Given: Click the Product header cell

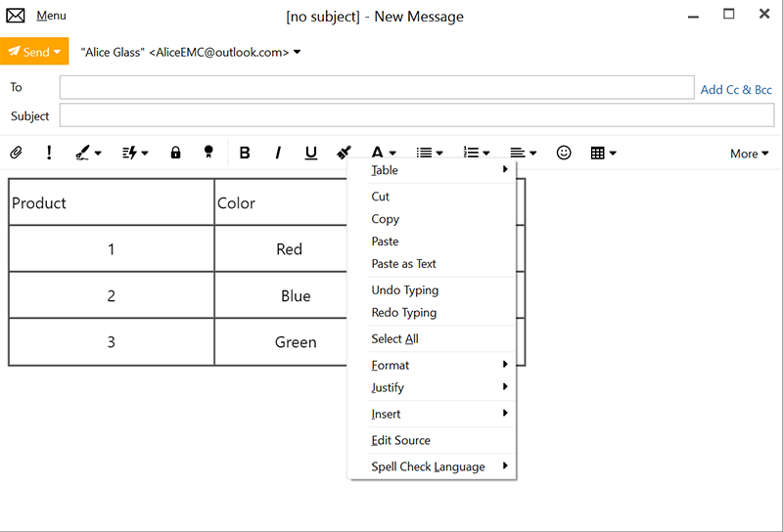Looking at the screenshot, I should click(x=112, y=202).
